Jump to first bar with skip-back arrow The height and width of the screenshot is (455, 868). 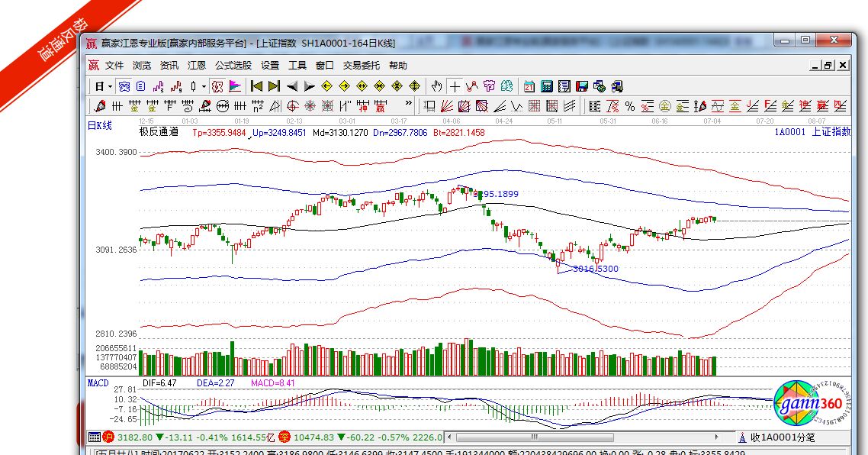point(257,86)
